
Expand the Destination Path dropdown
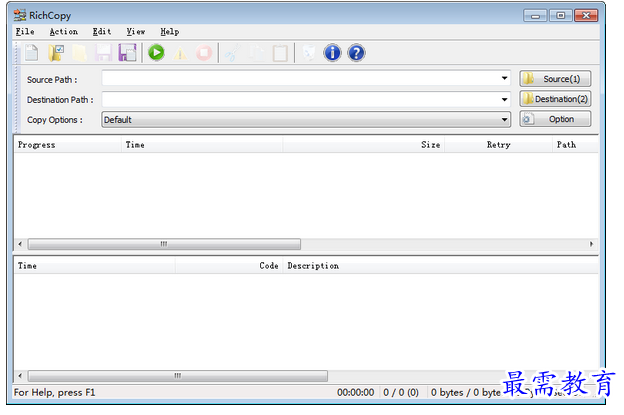pos(506,99)
